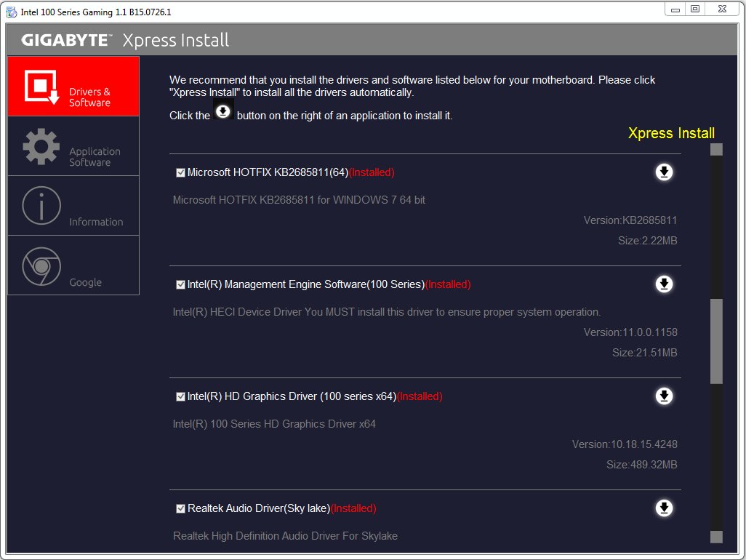This screenshot has height=560, width=746.
Task: Click the circled i Information icon
Action: pos(41,206)
